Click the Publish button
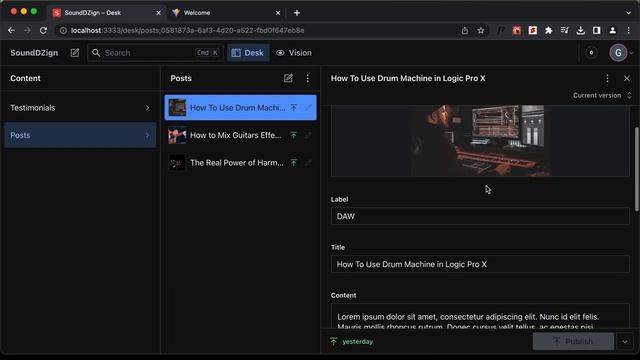Viewport: 640px width, 360px height. (x=573, y=341)
